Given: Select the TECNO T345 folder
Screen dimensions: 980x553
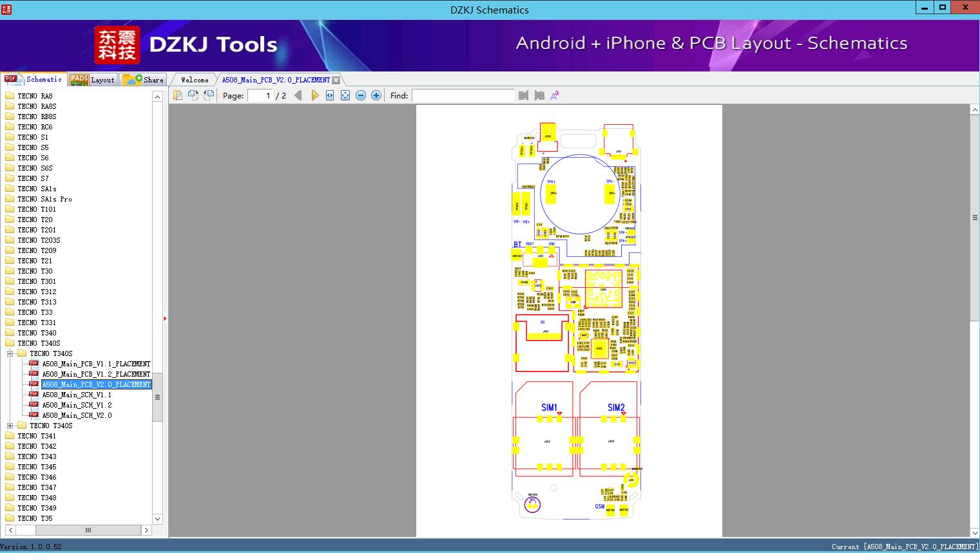Looking at the screenshot, I should [x=37, y=467].
